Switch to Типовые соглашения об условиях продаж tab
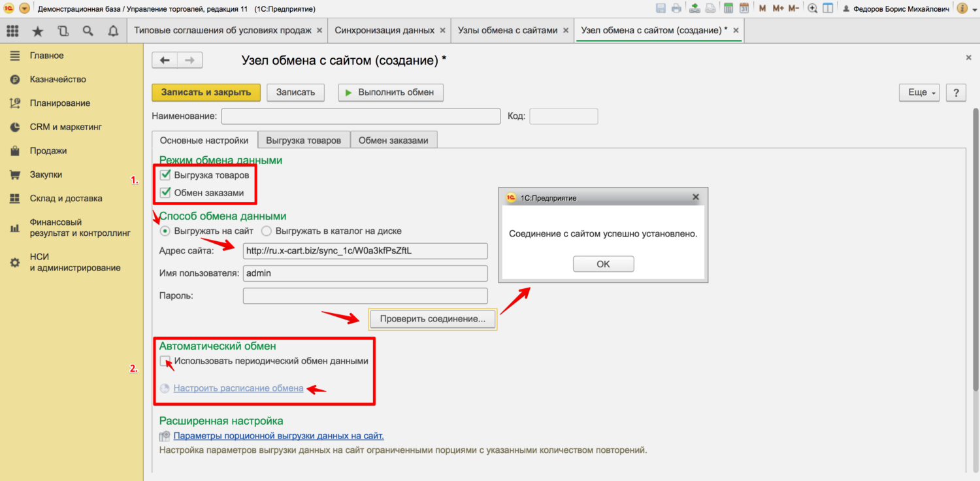Image resolution: width=980 pixels, height=481 pixels. 223,31
